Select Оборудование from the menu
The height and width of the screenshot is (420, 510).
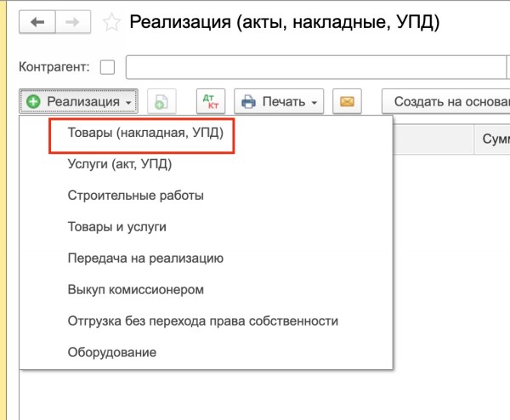[111, 352]
